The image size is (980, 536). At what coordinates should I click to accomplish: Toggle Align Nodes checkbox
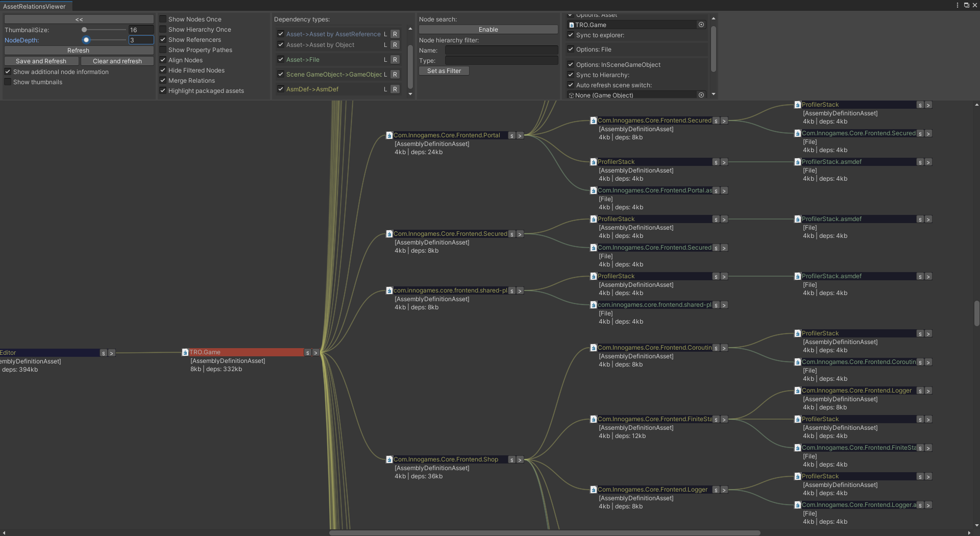click(x=163, y=60)
